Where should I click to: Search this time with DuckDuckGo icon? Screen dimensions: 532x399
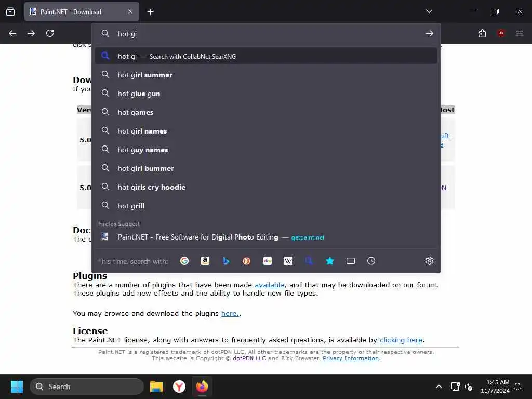pos(247,261)
